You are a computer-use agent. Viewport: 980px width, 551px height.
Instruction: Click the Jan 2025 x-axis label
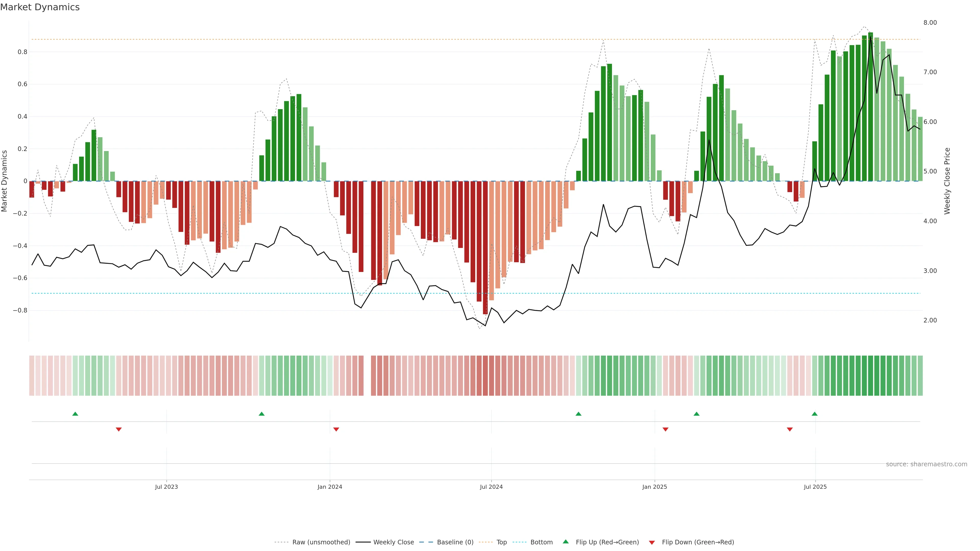[654, 487]
